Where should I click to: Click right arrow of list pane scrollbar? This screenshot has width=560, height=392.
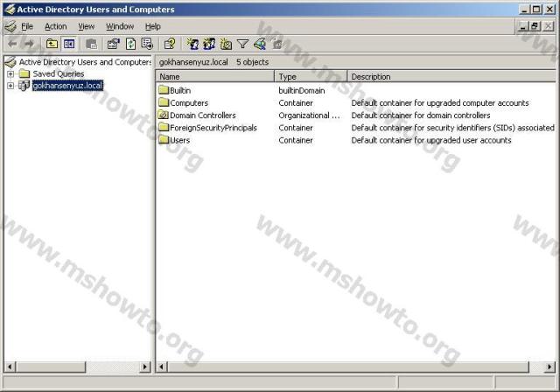click(x=550, y=367)
